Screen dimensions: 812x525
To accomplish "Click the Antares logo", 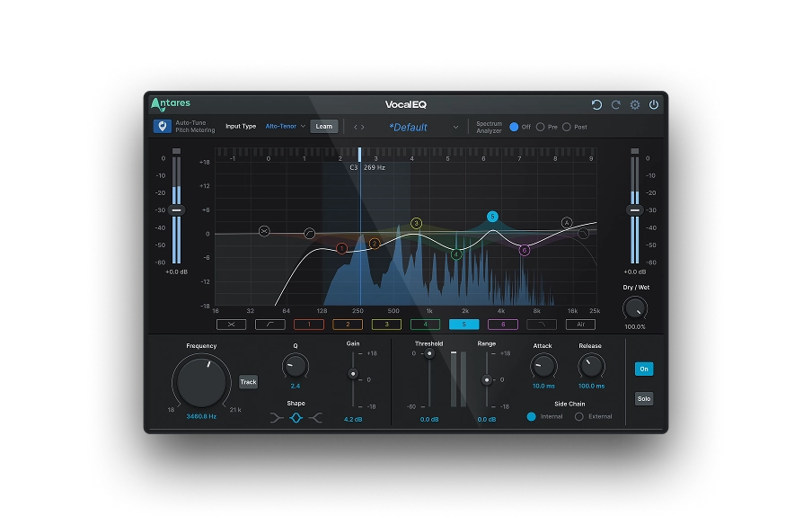I will (x=171, y=104).
